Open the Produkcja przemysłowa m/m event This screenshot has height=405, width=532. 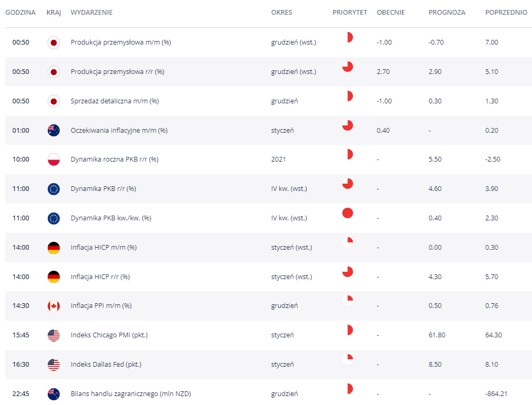tap(121, 42)
